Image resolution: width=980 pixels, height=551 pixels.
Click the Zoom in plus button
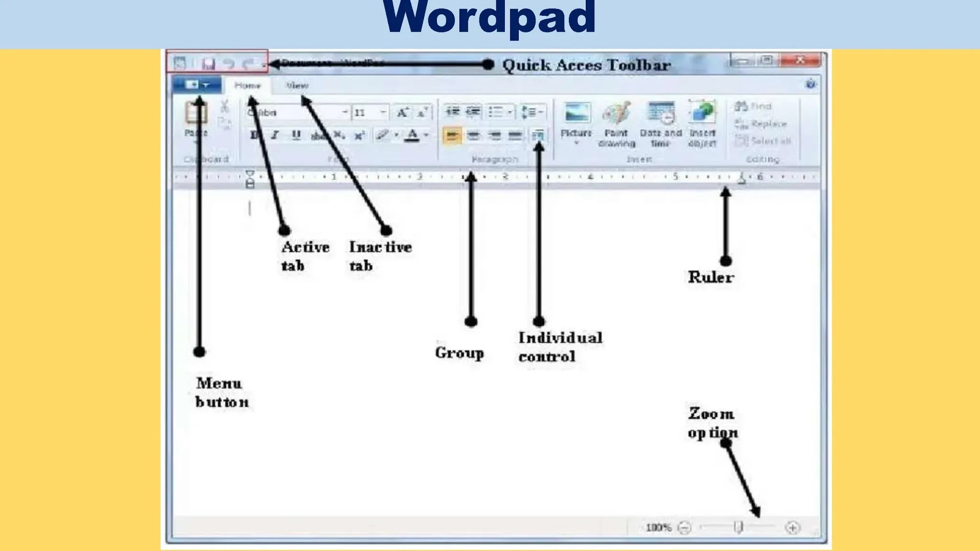(x=792, y=528)
